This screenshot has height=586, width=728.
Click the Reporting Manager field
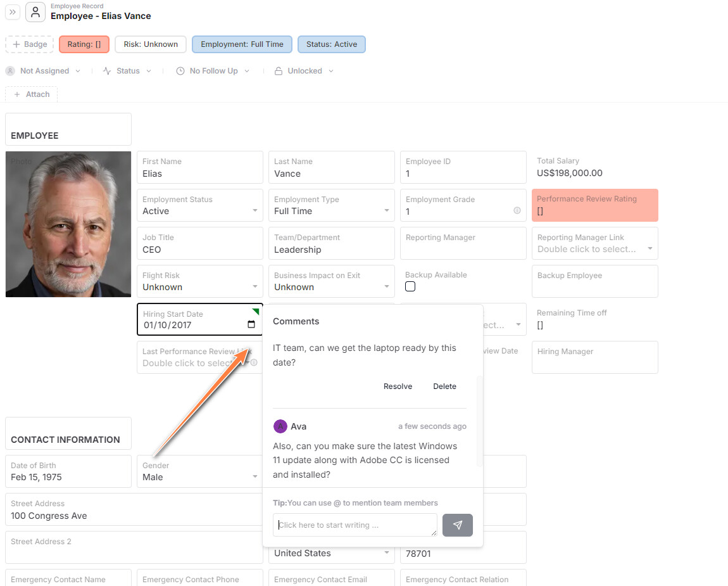tap(463, 243)
